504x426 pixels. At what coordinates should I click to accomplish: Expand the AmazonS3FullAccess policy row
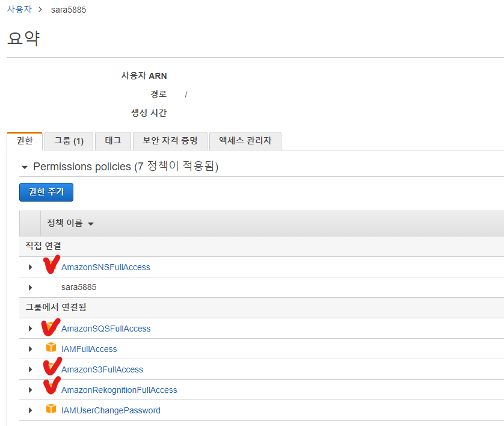(30, 369)
